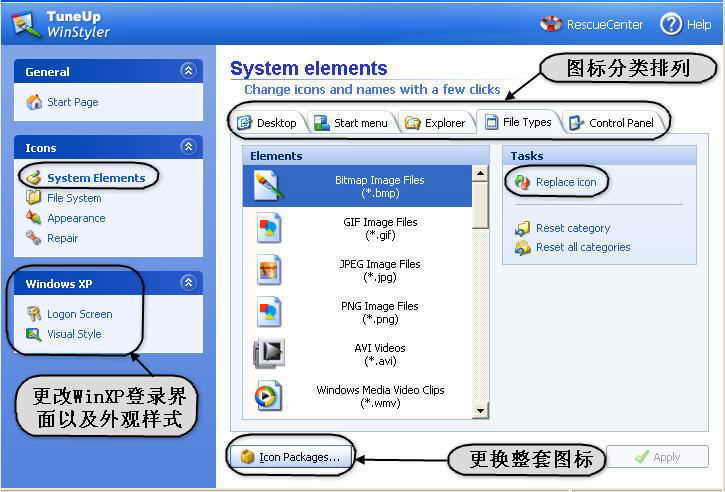725x492 pixels.
Task: Open the Control Panel tab
Action: pyautogui.click(x=612, y=123)
